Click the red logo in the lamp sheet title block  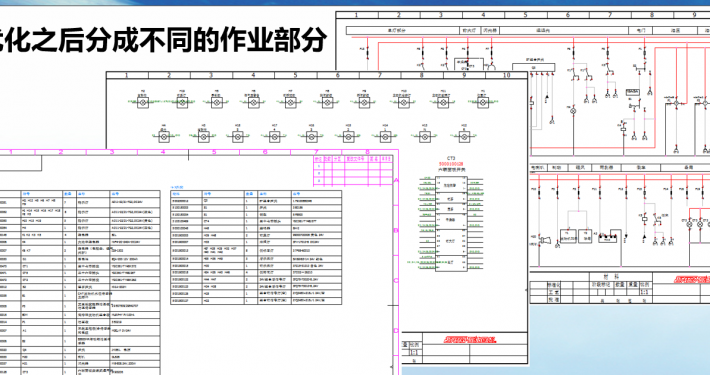[x=470, y=339]
